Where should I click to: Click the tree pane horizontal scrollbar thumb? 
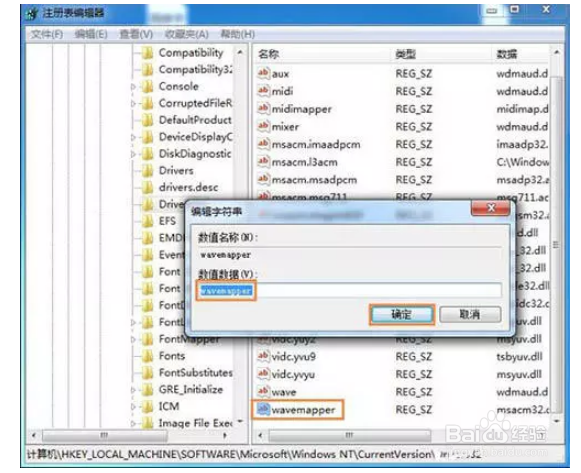tap(104, 435)
